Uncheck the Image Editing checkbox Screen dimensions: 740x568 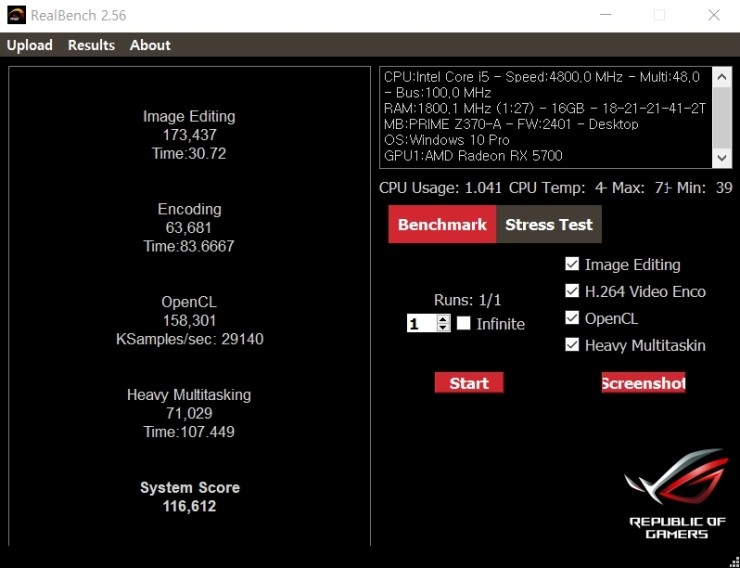[x=572, y=264]
